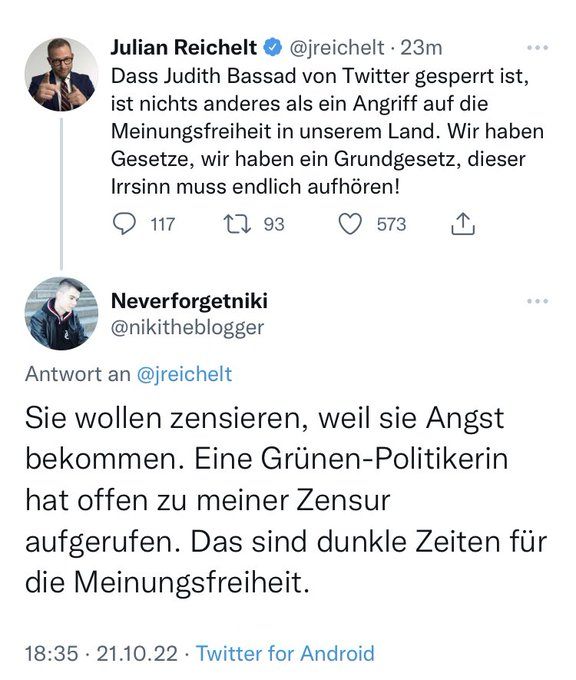
Task: Click the 18:35 · 21.10.22 timestamp
Action: (x=101, y=654)
